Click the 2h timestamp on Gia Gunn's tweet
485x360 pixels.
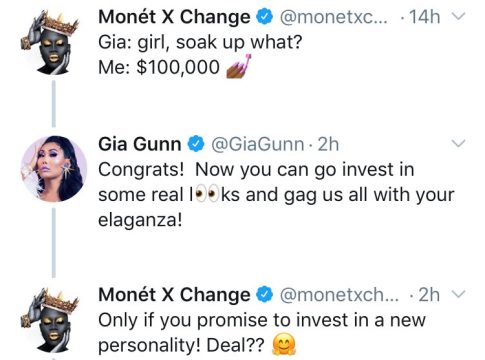tap(328, 144)
